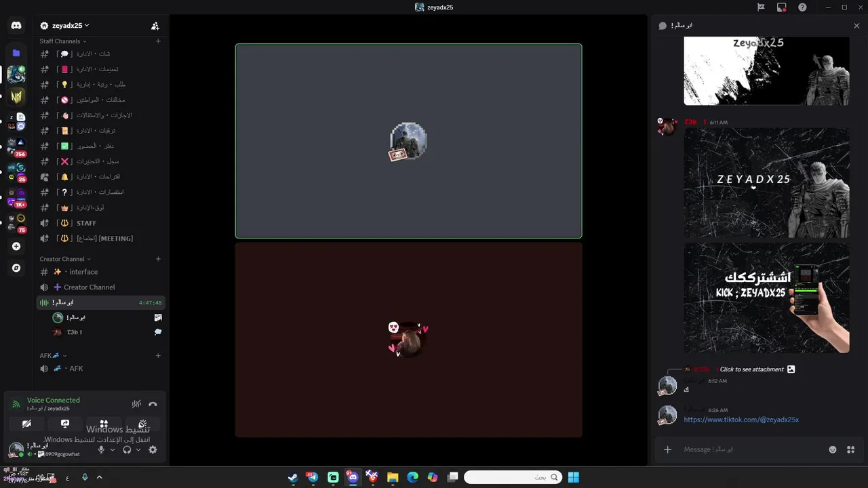Screen dimensions: 868x488
Task: Mute microphone in user panel
Action: pyautogui.click(x=102, y=449)
